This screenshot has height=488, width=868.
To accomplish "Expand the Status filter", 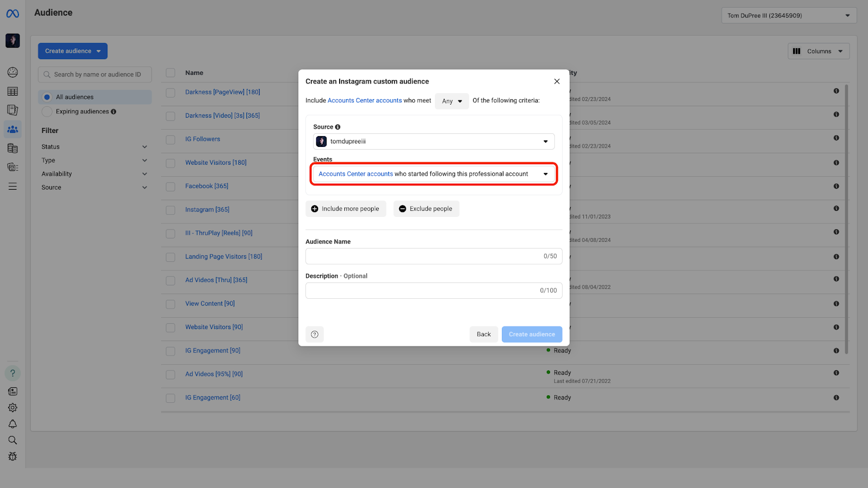I will 94,147.
